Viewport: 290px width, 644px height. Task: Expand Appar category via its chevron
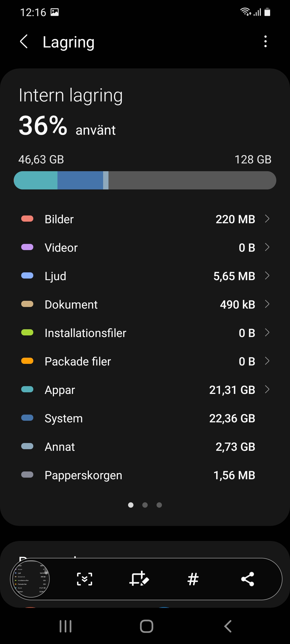point(267,389)
